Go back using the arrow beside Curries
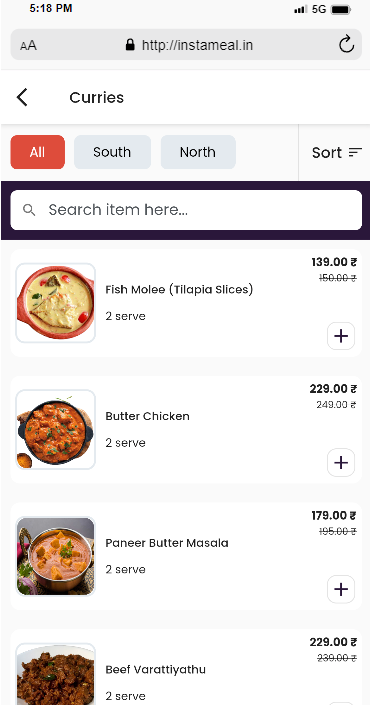The image size is (370, 705). pyautogui.click(x=22, y=97)
